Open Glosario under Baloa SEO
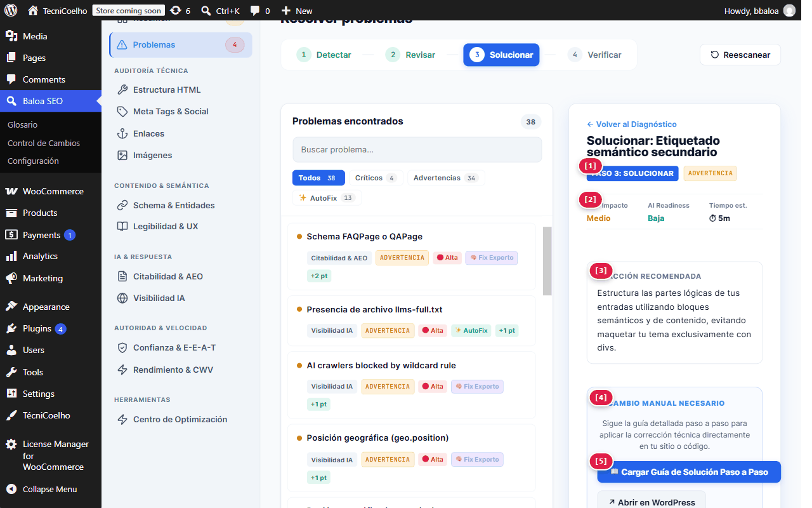This screenshot has height=508, width=812. tap(23, 125)
